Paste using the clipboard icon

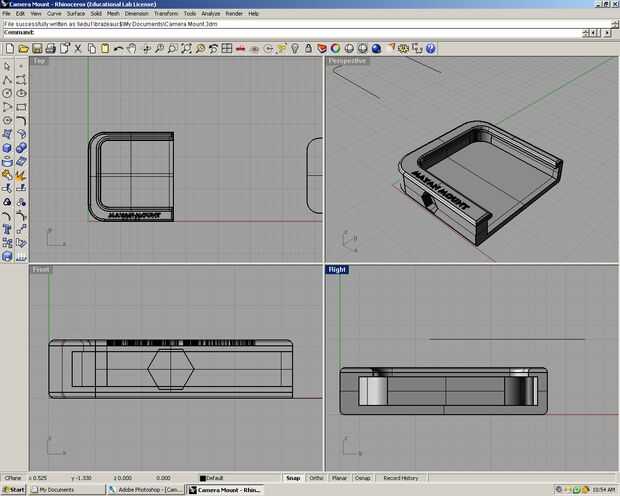click(x=105, y=49)
